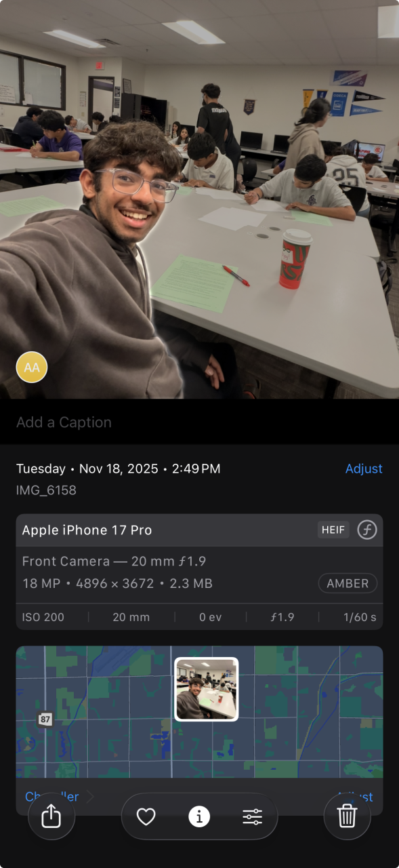The height and width of the screenshot is (868, 399).
Task: Open the edit adjustments sliders icon
Action: click(x=252, y=817)
